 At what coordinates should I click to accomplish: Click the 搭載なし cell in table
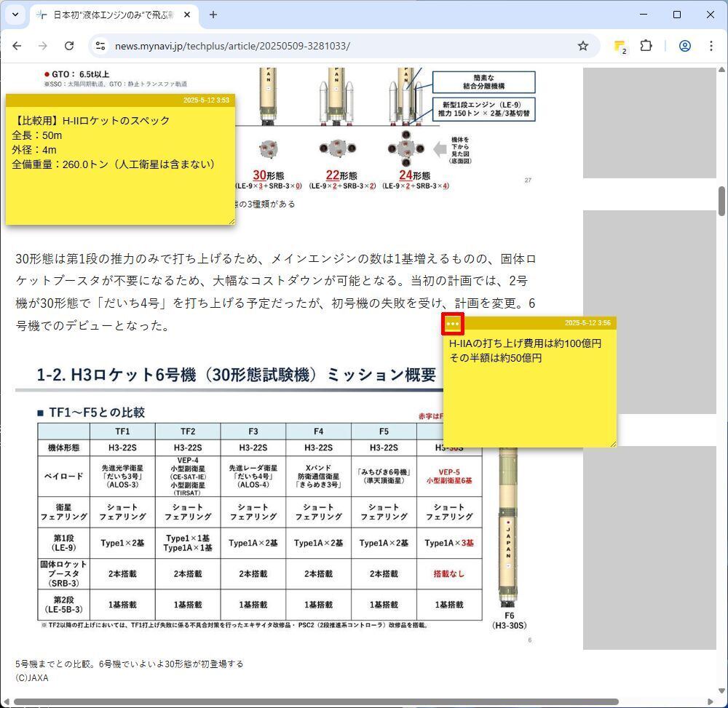click(449, 574)
